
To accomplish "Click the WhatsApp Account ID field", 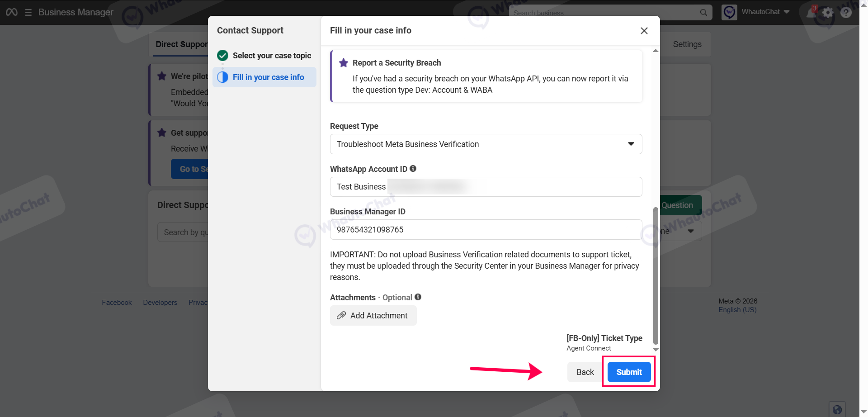I will pyautogui.click(x=486, y=187).
